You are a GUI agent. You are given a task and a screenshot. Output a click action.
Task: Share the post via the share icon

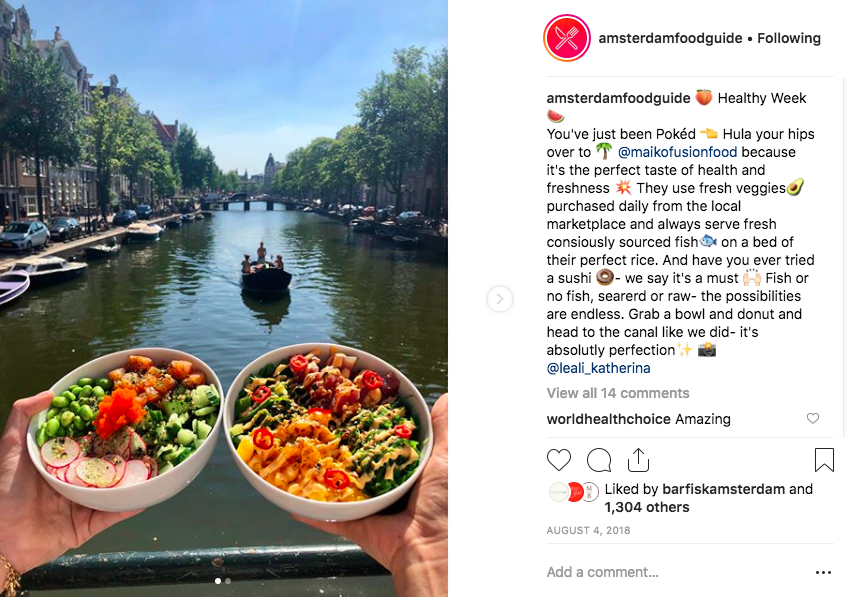coord(638,460)
